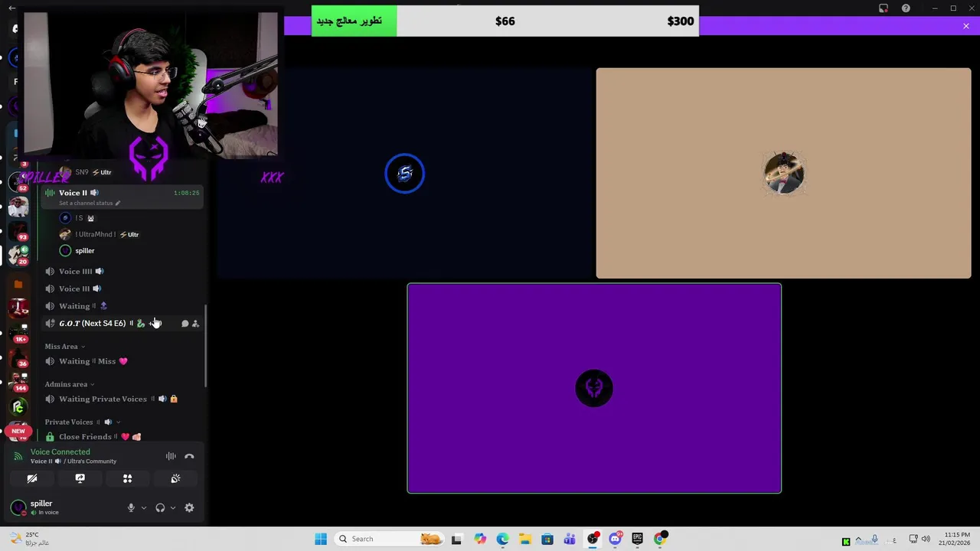Open the green PC logo server

point(18,407)
